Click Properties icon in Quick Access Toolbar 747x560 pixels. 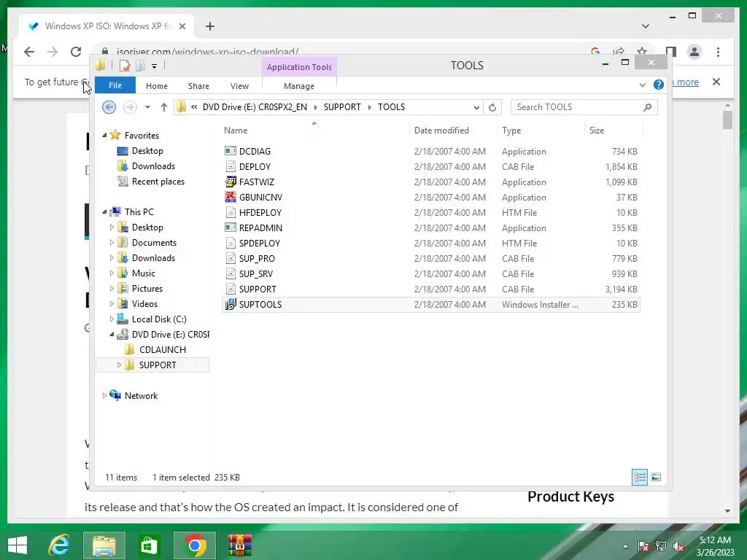125,65
